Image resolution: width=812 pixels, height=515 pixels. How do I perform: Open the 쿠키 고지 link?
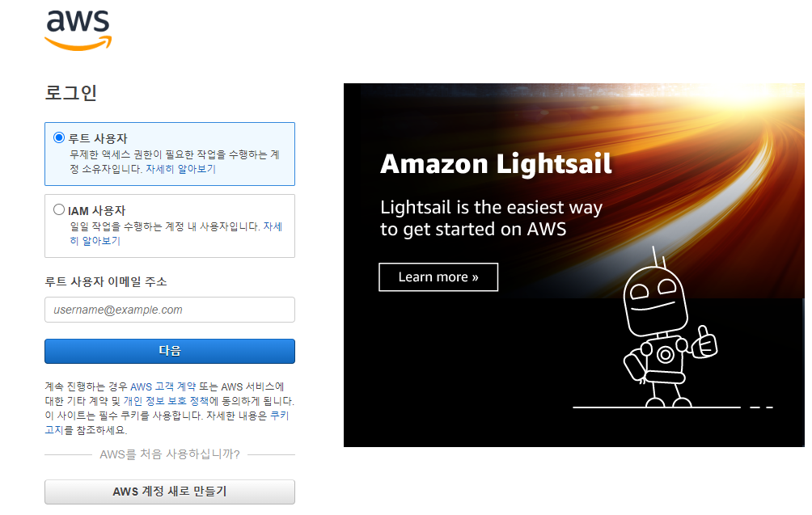[x=167, y=423]
